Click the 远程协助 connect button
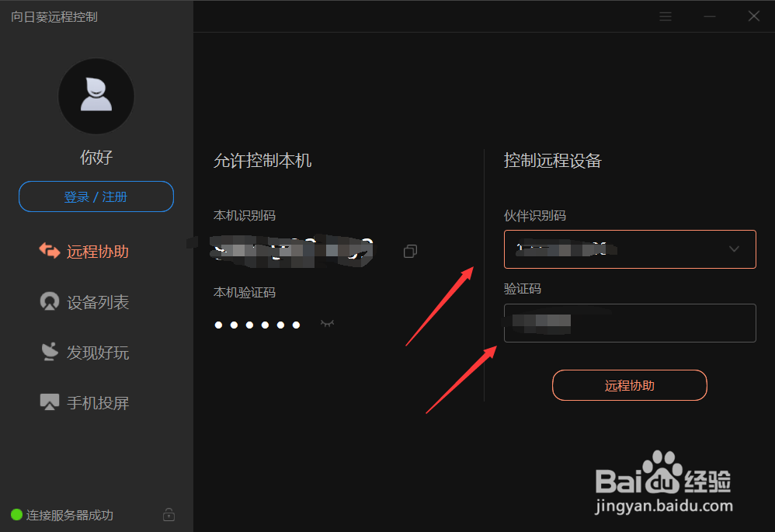The height and width of the screenshot is (532, 775). pos(629,385)
